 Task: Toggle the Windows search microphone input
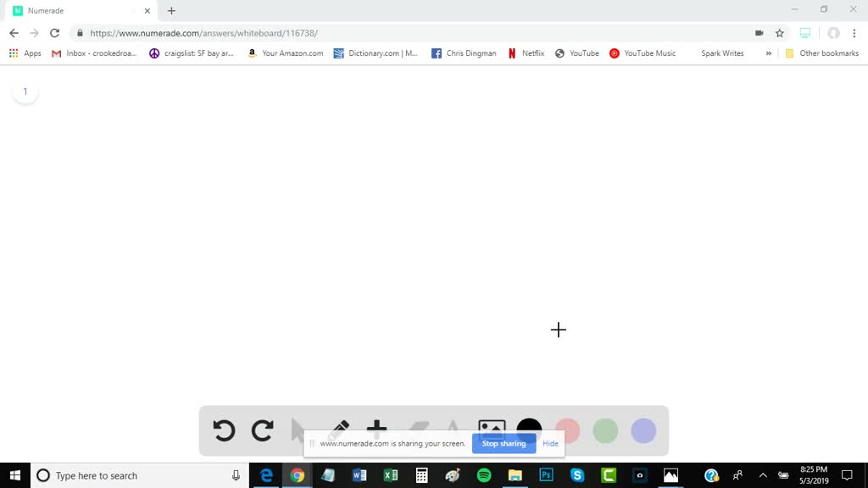click(235, 474)
